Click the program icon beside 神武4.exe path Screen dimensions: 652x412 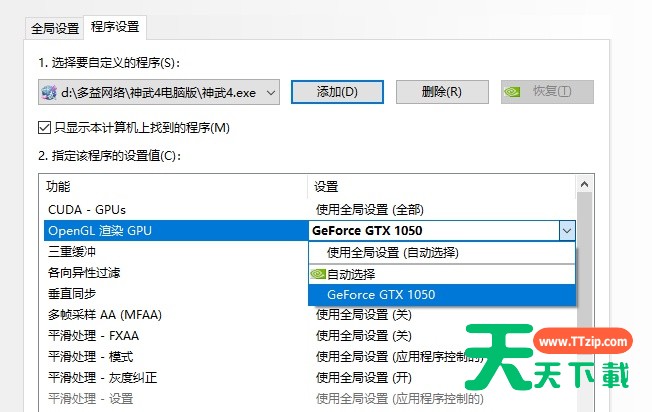pos(49,92)
